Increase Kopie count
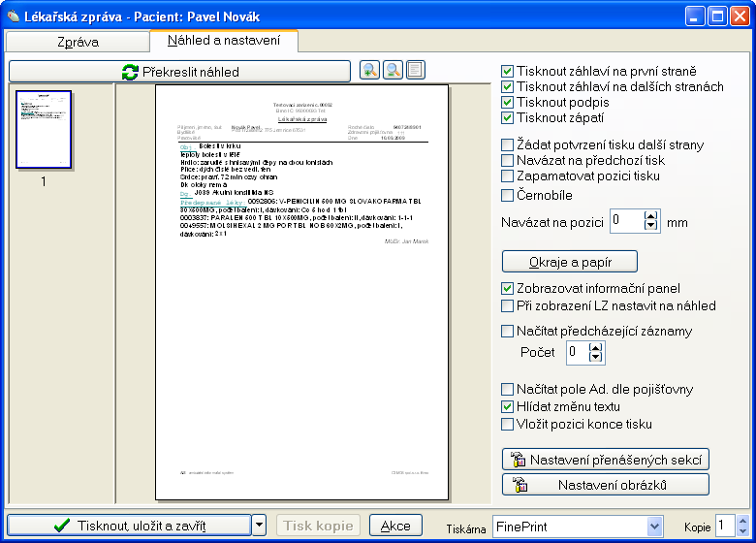The width and height of the screenshot is (756, 543). coord(742,522)
